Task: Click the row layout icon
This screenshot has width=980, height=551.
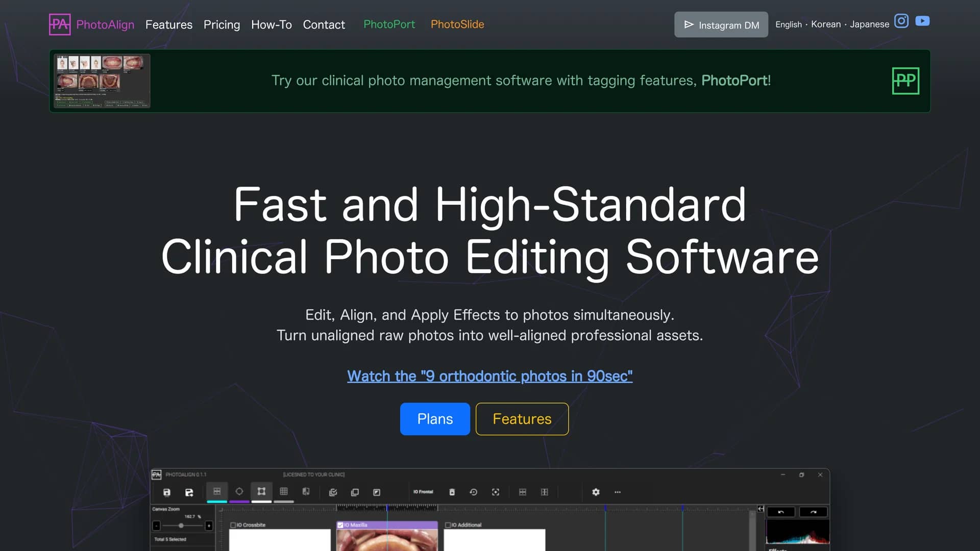Action: click(x=523, y=492)
